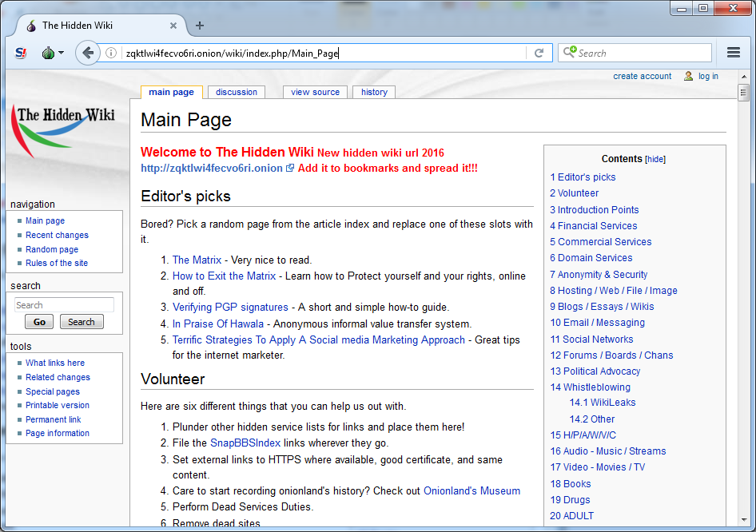Open Recent changes in navigation
The width and height of the screenshot is (756, 532).
point(57,235)
